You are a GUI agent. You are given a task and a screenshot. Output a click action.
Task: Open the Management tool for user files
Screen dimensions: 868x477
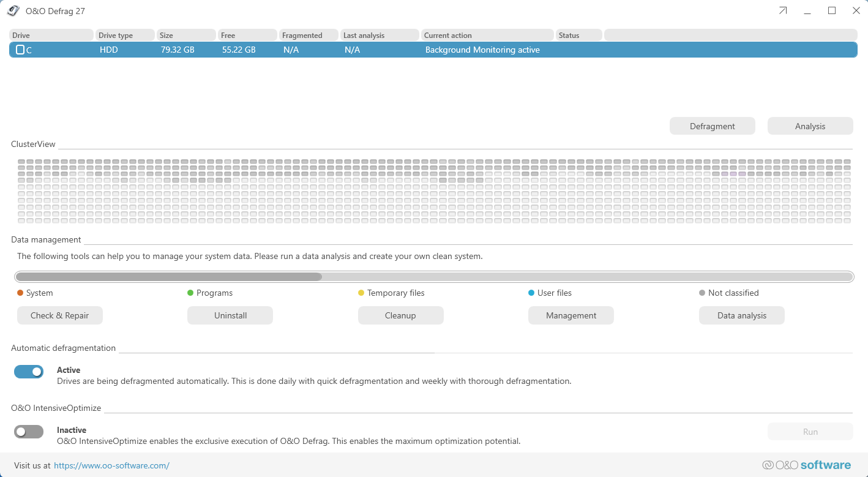[571, 315]
